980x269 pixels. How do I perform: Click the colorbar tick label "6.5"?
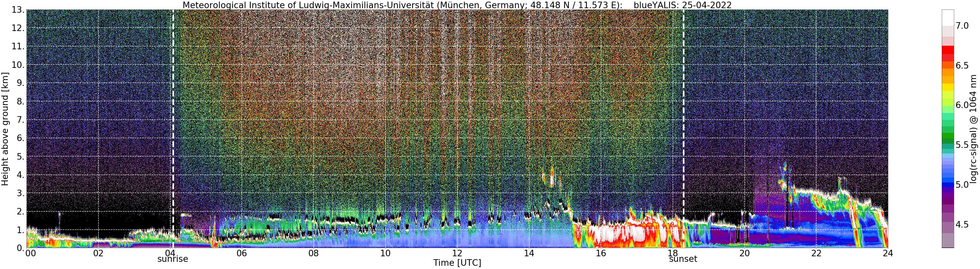point(962,65)
